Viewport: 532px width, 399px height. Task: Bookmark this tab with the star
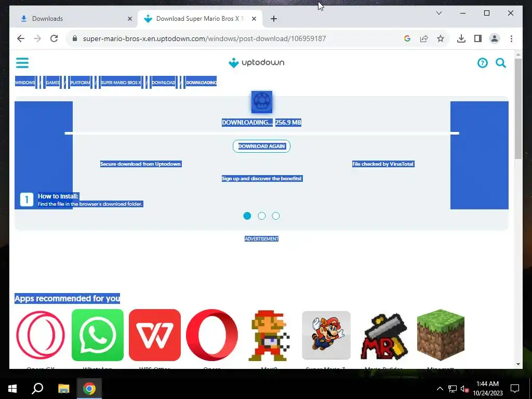[x=441, y=38]
